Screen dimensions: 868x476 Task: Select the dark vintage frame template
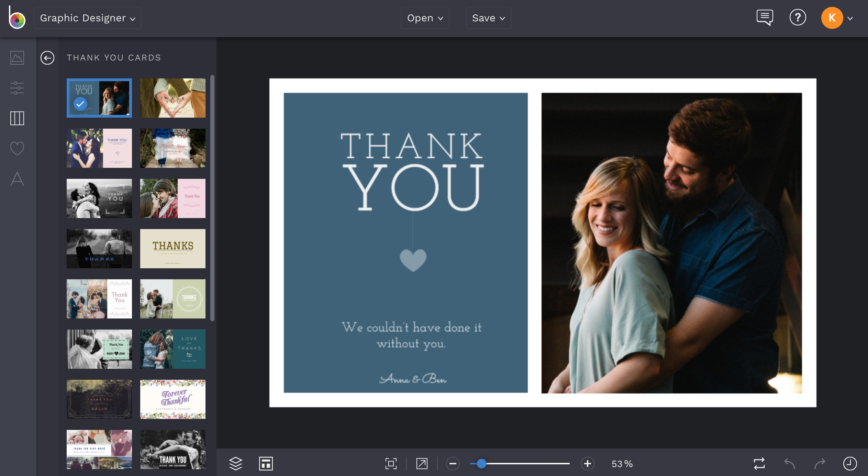point(99,399)
